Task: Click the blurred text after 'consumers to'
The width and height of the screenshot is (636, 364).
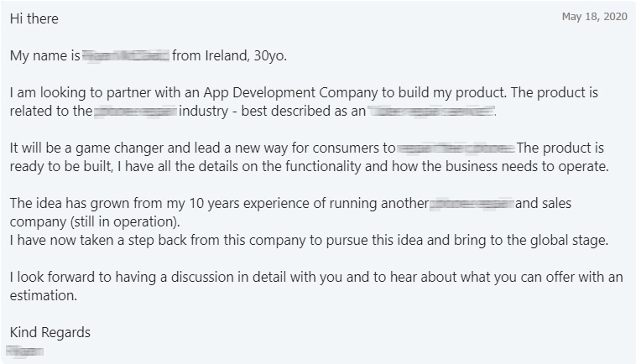Action: click(x=456, y=148)
